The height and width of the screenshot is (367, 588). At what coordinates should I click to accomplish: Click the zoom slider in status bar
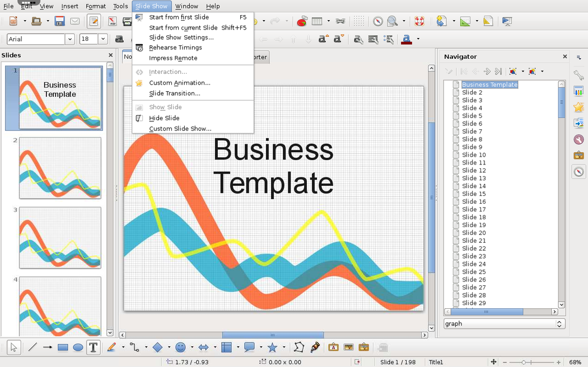tap(524, 363)
